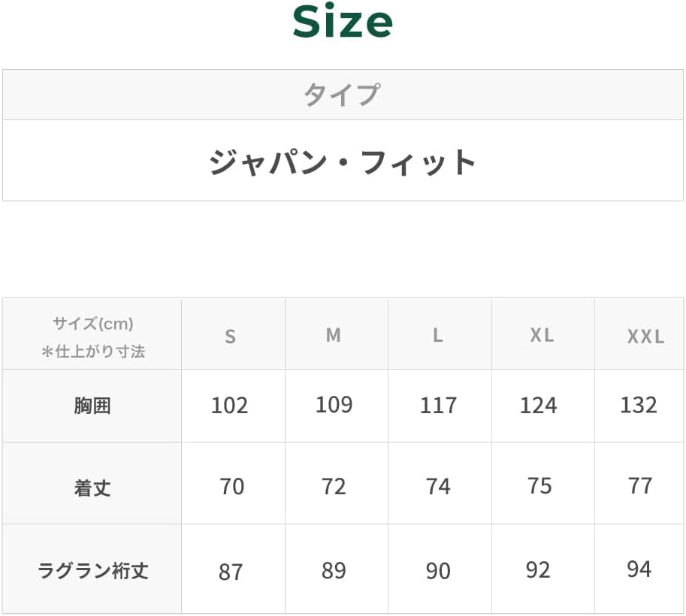Pick the XL size column header
Image resolution: width=686 pixels, height=616 pixels.
click(541, 336)
